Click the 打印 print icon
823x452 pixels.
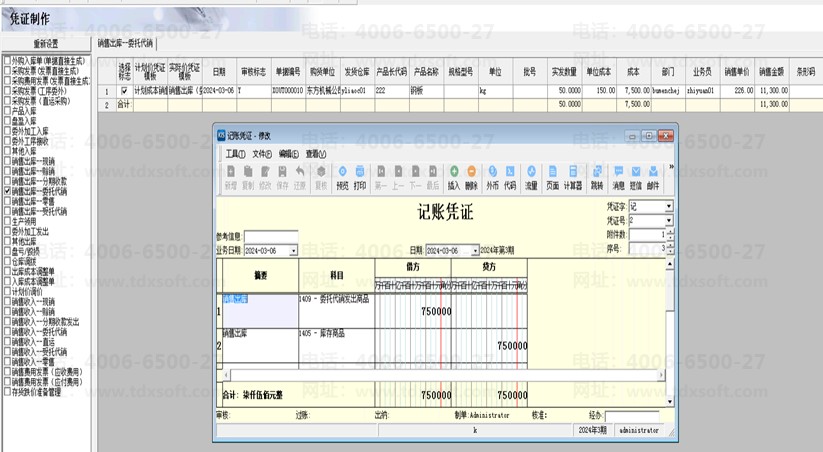360,177
